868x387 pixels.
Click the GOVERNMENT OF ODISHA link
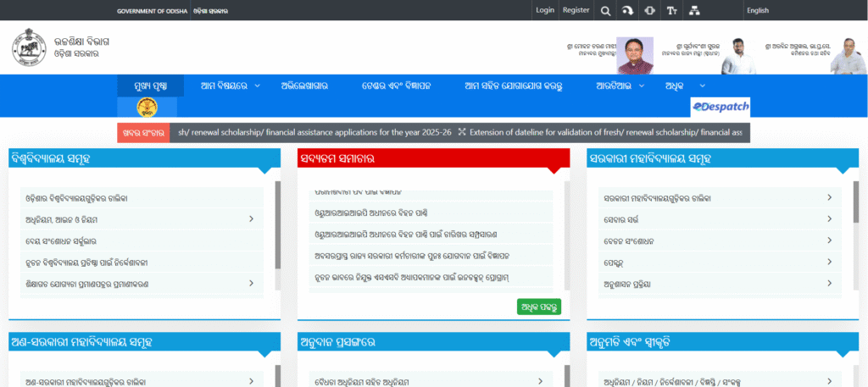153,11
